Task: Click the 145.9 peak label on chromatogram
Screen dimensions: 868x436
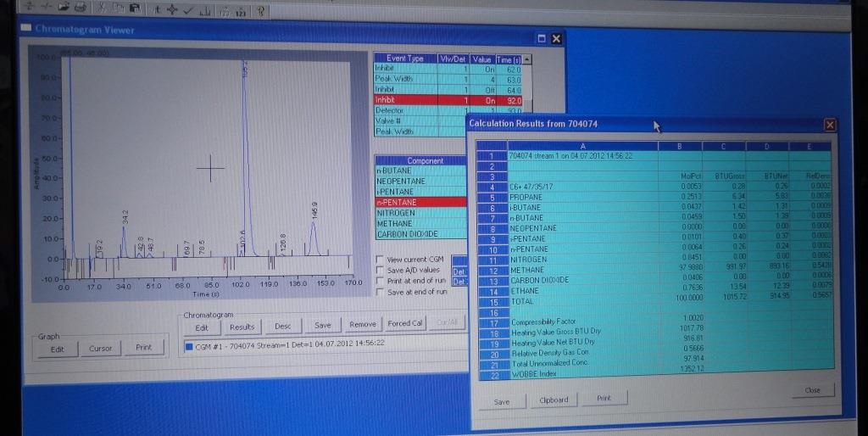Action: 314,210
